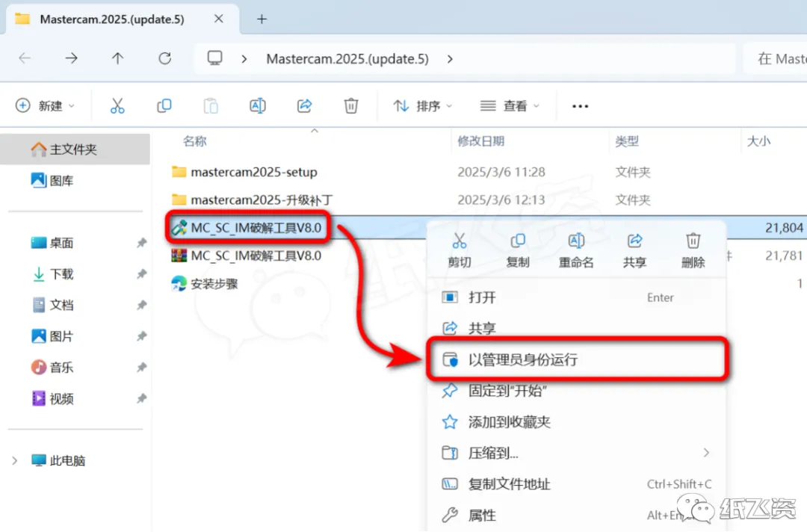Click 重命名 in the context menu
807x532 pixels.
coord(576,250)
